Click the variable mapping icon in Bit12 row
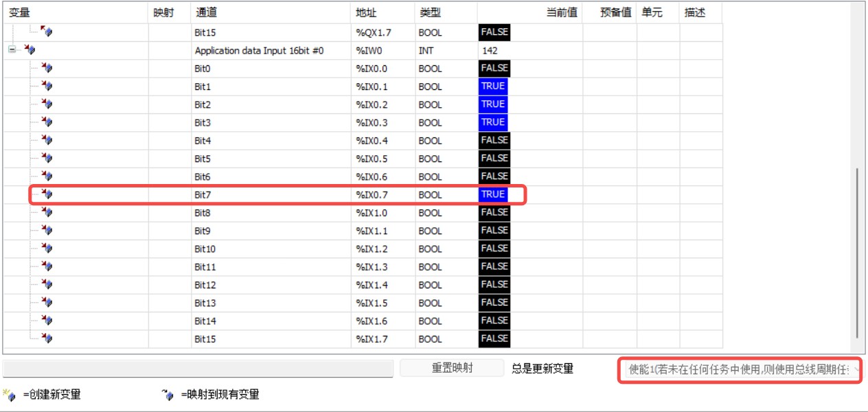 click(x=47, y=284)
